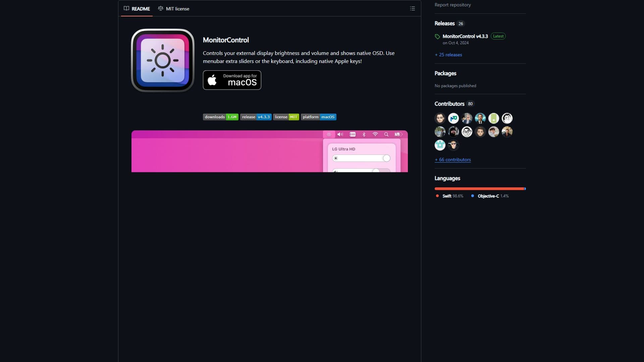The width and height of the screenshot is (644, 362).
Task: Open the Releases section heading
Action: tap(444, 23)
